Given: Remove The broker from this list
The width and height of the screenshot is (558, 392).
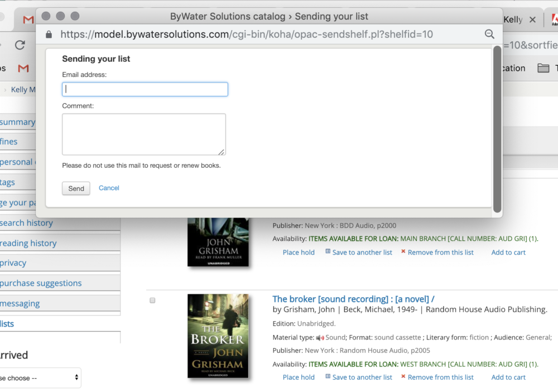Looking at the screenshot, I should click(x=441, y=377).
